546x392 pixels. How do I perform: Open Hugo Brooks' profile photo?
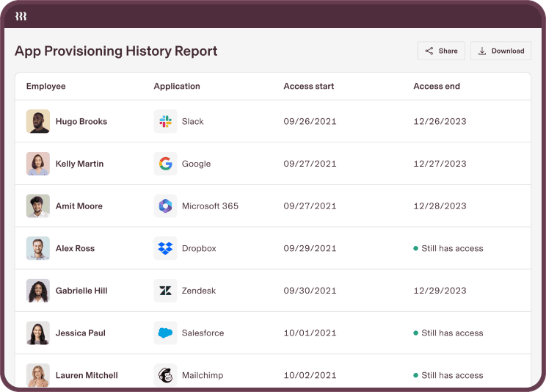coord(38,122)
